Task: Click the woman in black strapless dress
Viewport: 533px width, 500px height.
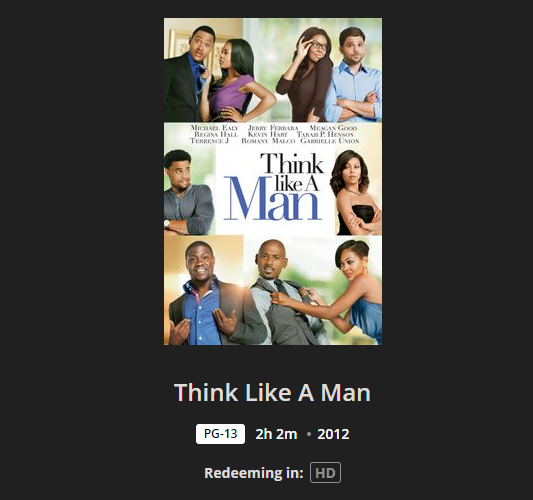Action: [356, 194]
